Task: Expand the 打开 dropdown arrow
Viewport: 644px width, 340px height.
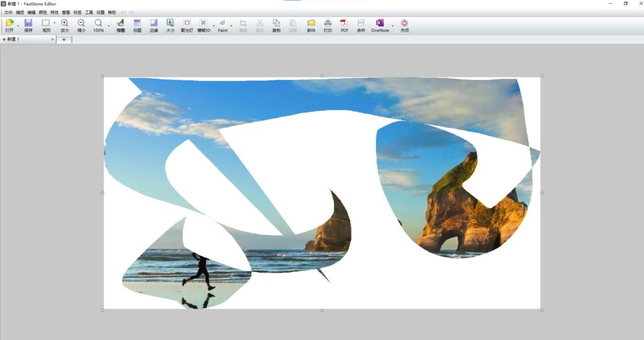Action: [18, 26]
